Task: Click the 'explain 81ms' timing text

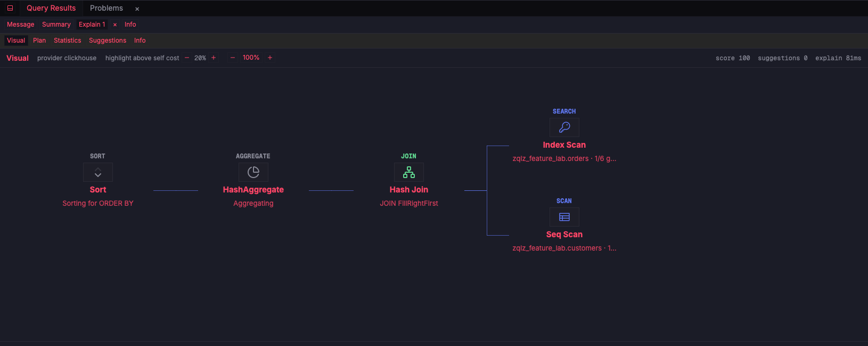Action: point(838,58)
